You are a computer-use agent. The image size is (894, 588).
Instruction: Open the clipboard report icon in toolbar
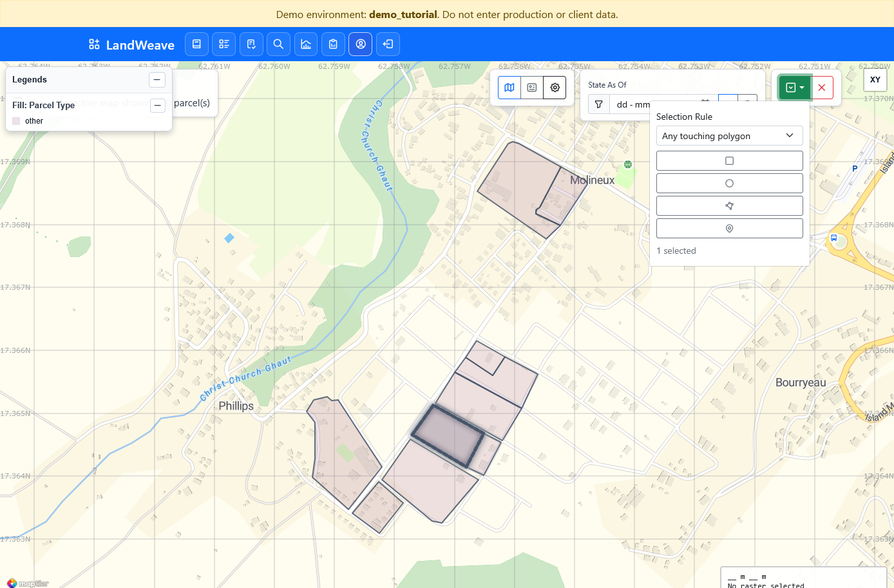333,44
